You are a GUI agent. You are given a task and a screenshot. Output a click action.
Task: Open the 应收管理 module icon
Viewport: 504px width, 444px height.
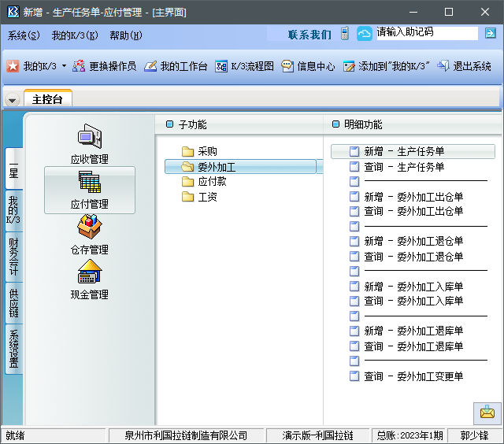[90, 138]
